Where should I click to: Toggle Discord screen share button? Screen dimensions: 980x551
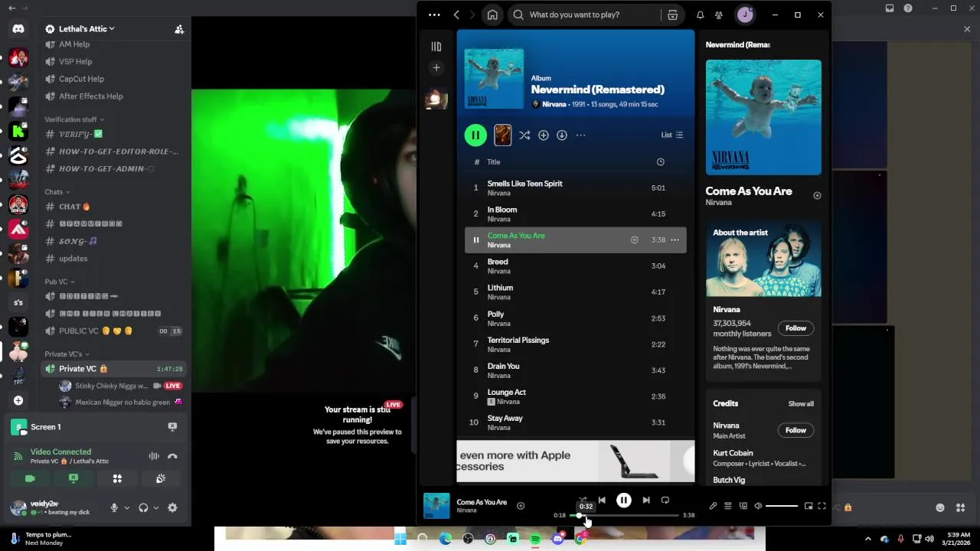point(73,478)
